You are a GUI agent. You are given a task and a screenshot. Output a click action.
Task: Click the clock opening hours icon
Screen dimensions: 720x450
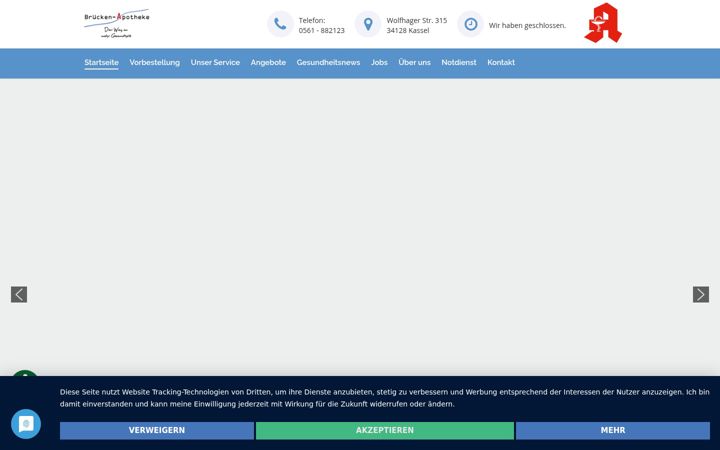471,24
